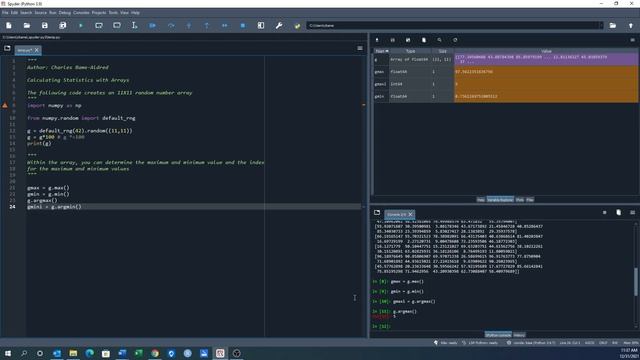
Task: Select the Variable Explorer tab
Action: pos(500,200)
